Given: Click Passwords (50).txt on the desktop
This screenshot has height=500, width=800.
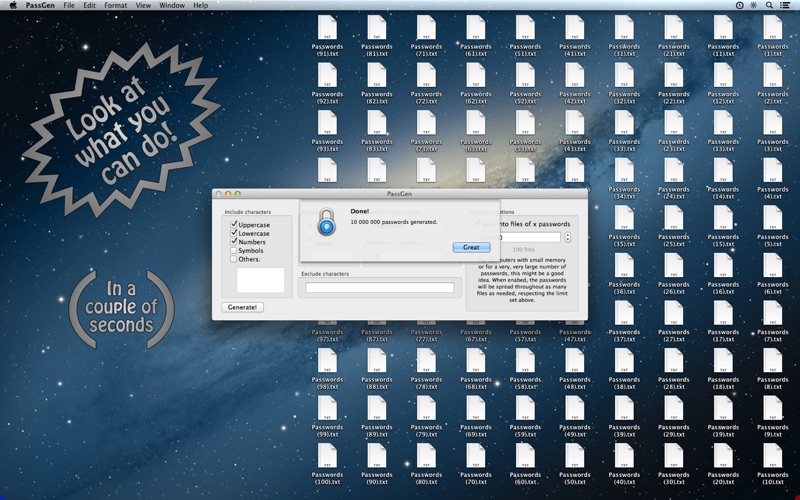Looking at the screenshot, I should click(x=574, y=456).
